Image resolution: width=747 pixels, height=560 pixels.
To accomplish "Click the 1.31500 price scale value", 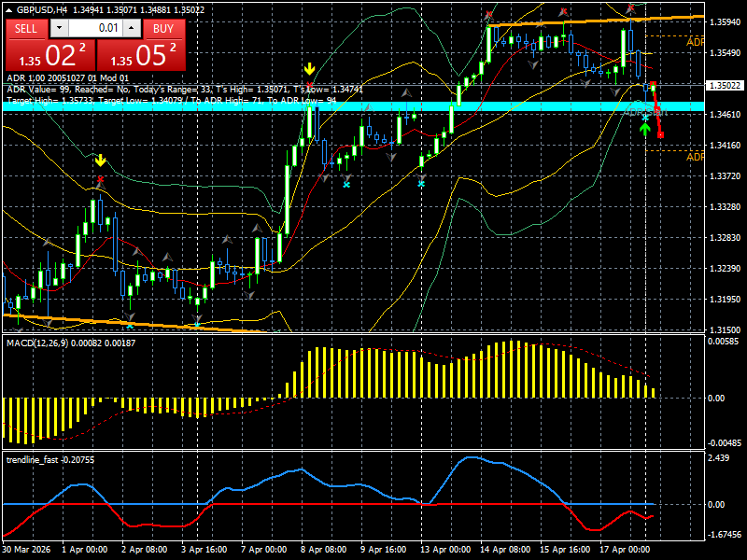I will point(726,330).
